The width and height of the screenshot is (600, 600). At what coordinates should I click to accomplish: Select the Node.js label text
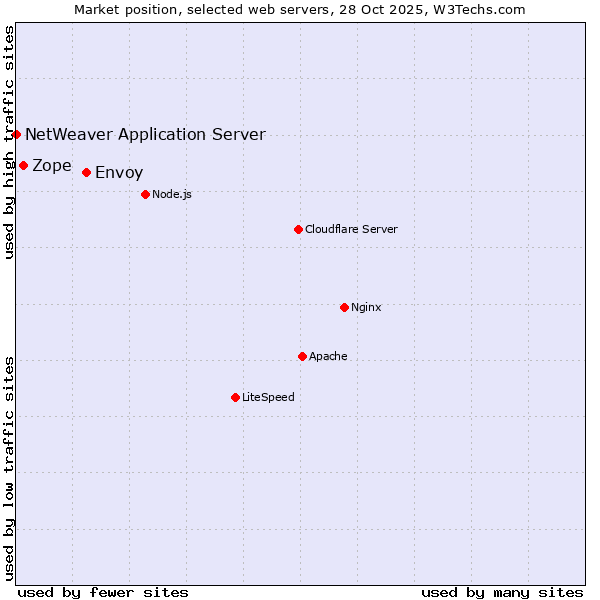point(172,194)
